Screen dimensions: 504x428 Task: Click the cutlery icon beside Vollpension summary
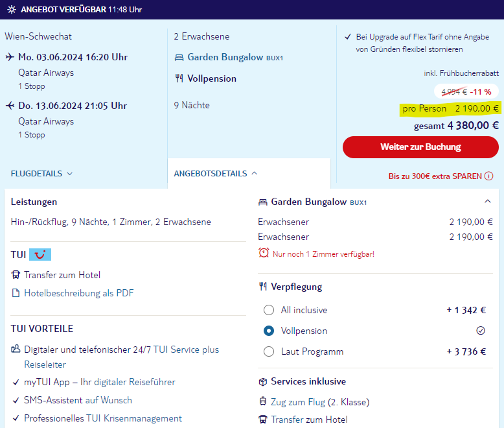179,78
